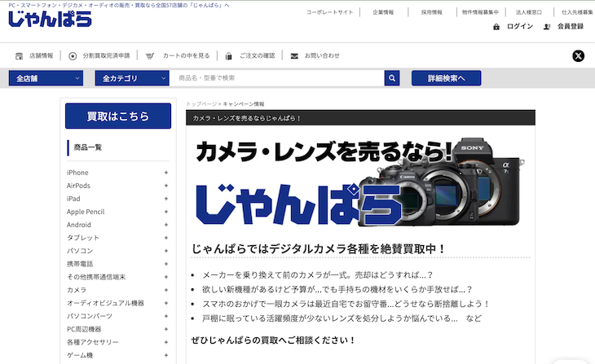Screen dimensions: 595x364
Task: Open the 仕入先様募集 top menu link
Action: [577, 12]
